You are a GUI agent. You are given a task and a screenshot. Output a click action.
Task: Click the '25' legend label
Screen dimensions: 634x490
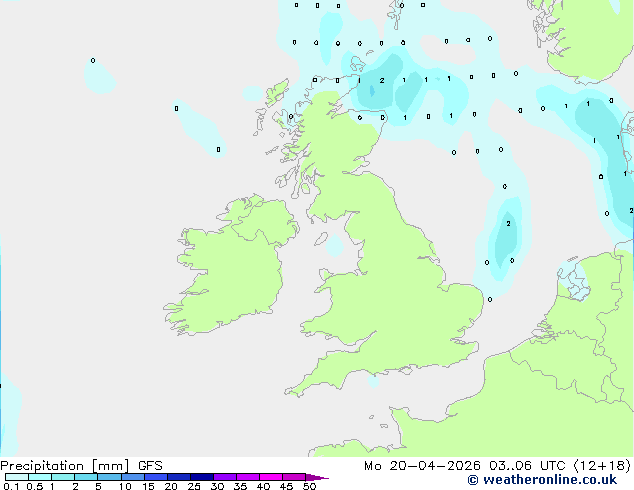[194, 486]
